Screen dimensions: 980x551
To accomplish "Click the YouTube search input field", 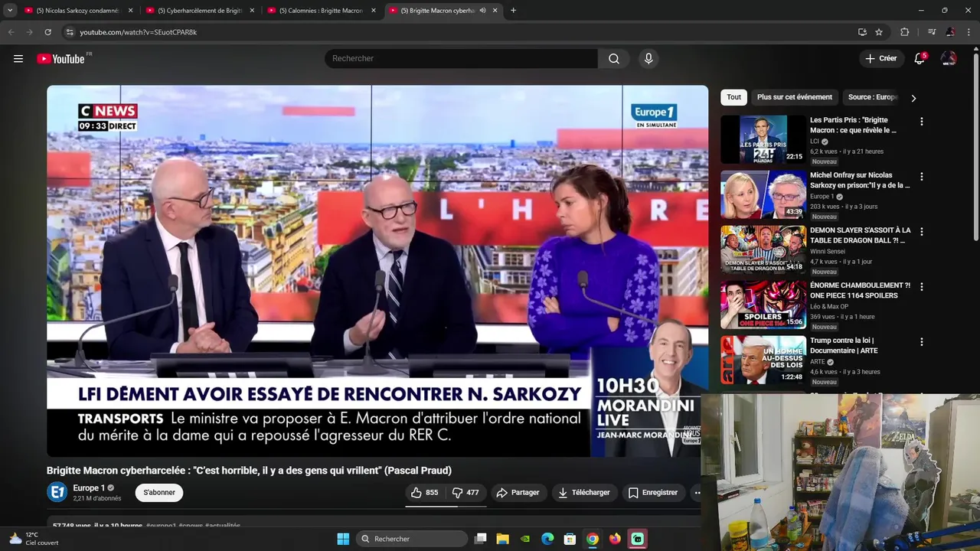I will 461,59.
